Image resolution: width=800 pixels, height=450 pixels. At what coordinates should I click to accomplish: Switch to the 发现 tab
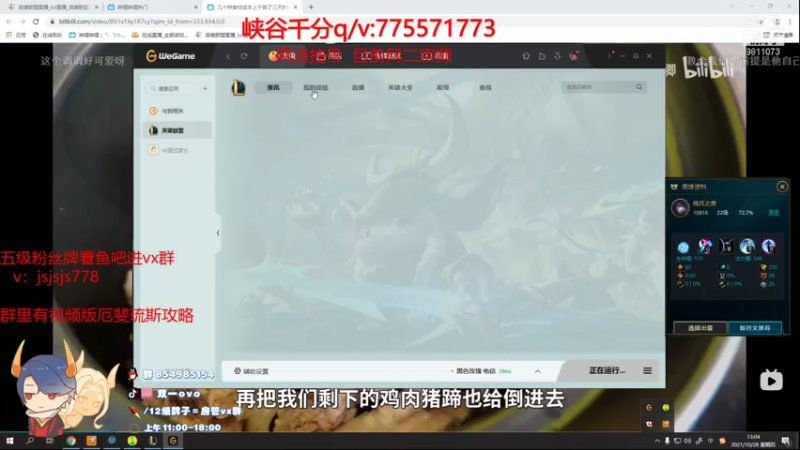pos(443,88)
